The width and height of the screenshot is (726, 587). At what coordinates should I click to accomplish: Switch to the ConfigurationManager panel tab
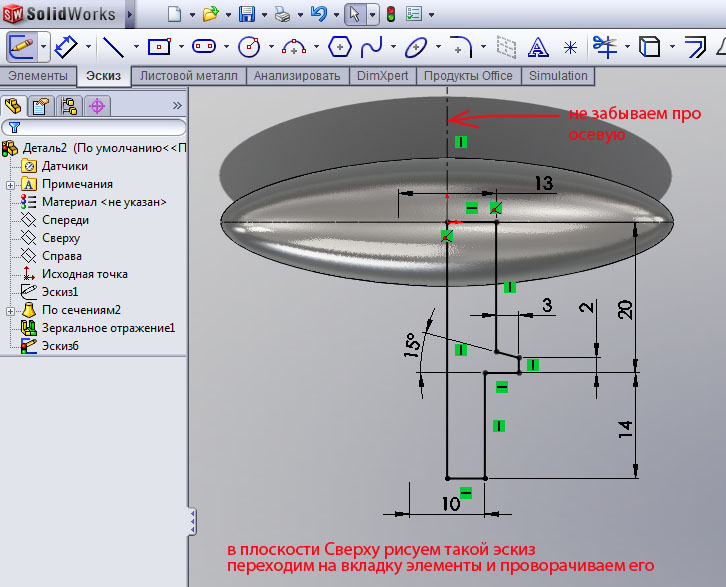69,106
